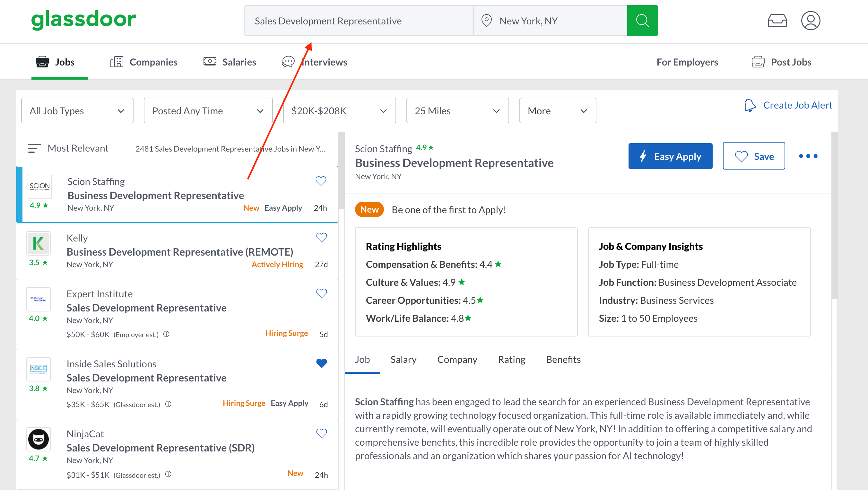Click the NinjaCat company logo
868x490 pixels.
coord(39,439)
